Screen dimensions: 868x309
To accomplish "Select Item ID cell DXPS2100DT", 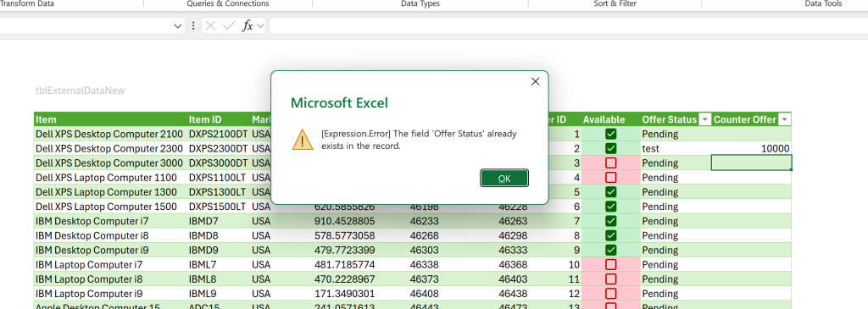I will (x=219, y=134).
